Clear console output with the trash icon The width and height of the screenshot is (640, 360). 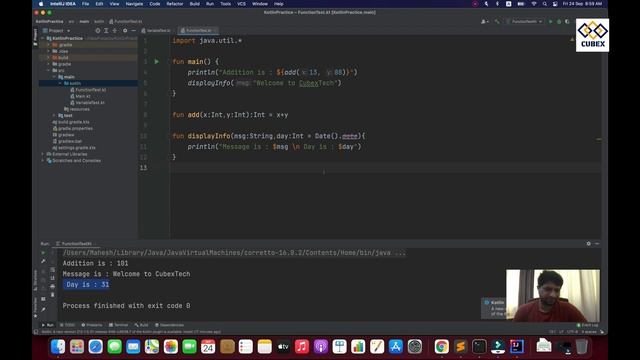(x=52, y=295)
